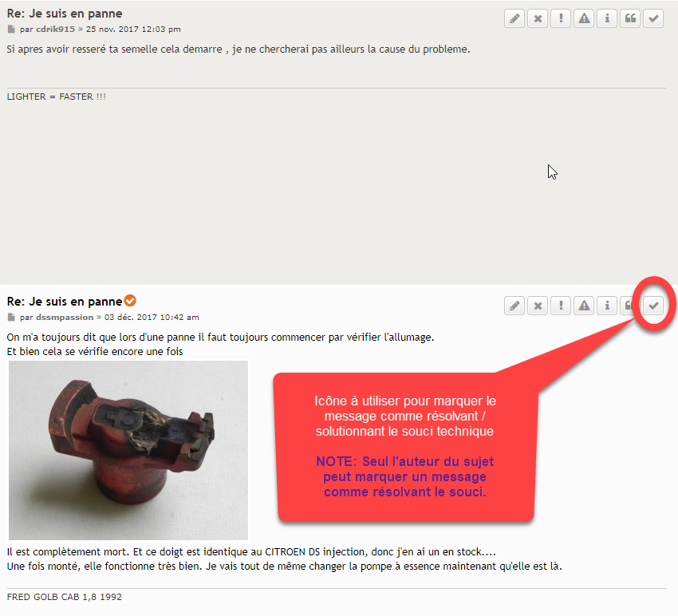Image resolution: width=678 pixels, height=616 pixels.
Task: Report dssmpassion's post with exclamation icon
Action: (561, 306)
